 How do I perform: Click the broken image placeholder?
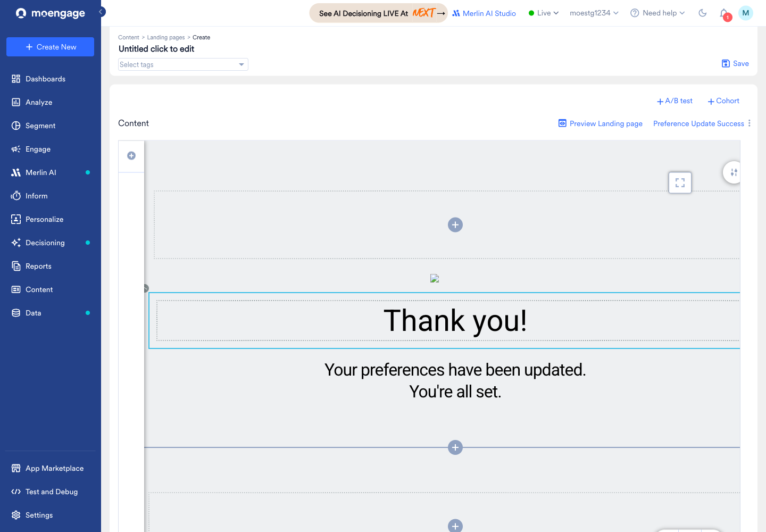point(435,278)
